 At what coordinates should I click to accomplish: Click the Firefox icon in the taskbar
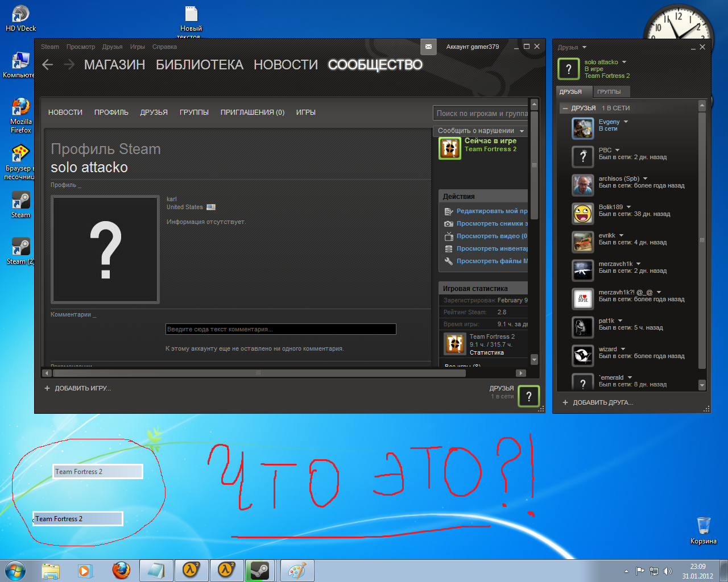click(x=121, y=570)
